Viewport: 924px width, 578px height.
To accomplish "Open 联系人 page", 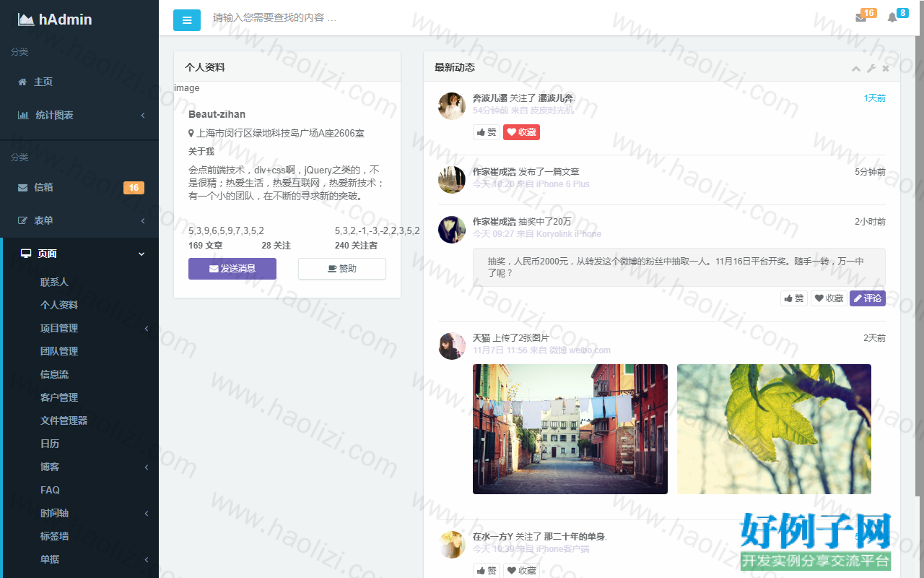I will tap(54, 282).
